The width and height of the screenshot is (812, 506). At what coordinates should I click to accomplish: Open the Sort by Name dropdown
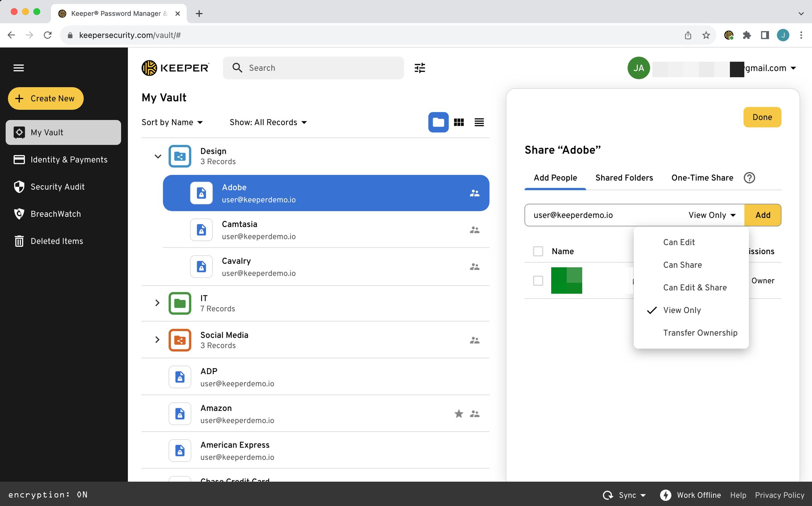coord(172,122)
